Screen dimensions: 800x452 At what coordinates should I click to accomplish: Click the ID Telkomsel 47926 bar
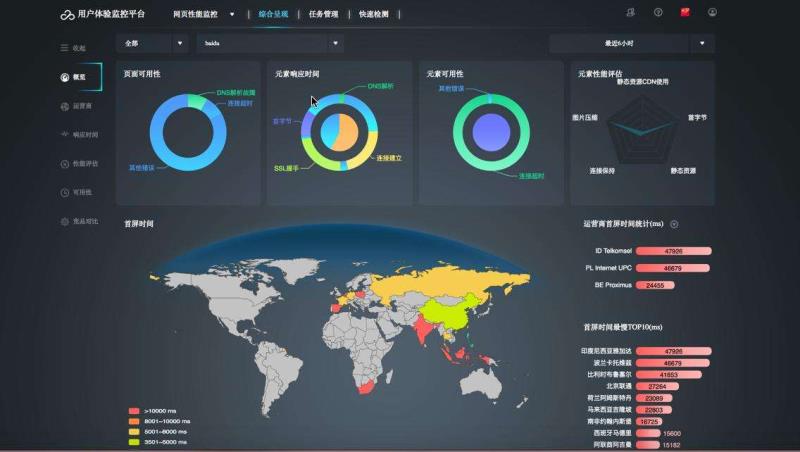[x=672, y=252]
